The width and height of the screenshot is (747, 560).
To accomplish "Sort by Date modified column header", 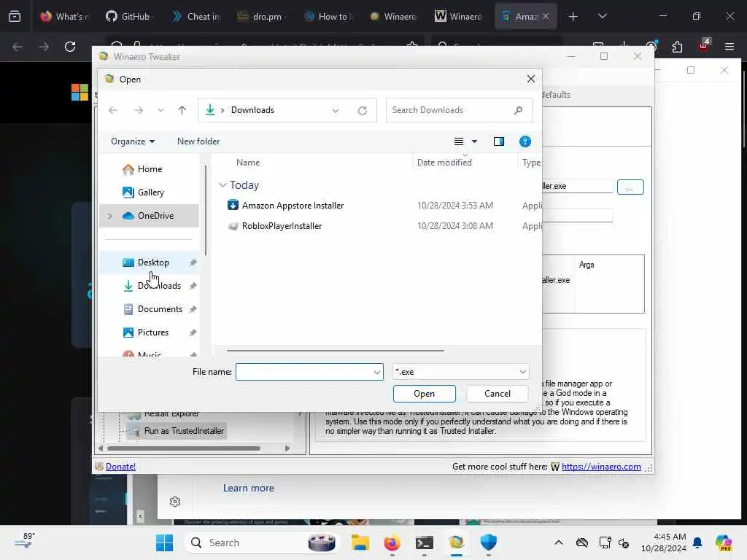I will point(444,163).
